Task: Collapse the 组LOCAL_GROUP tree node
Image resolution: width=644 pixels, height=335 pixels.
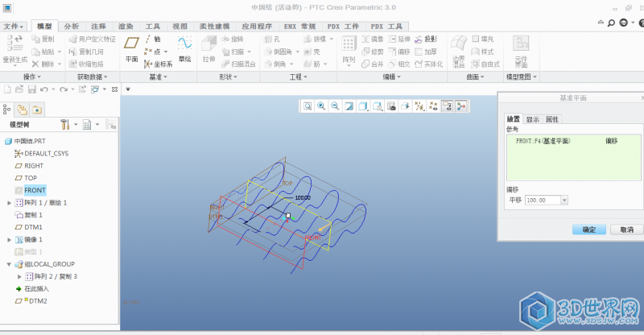Action: tap(10, 263)
